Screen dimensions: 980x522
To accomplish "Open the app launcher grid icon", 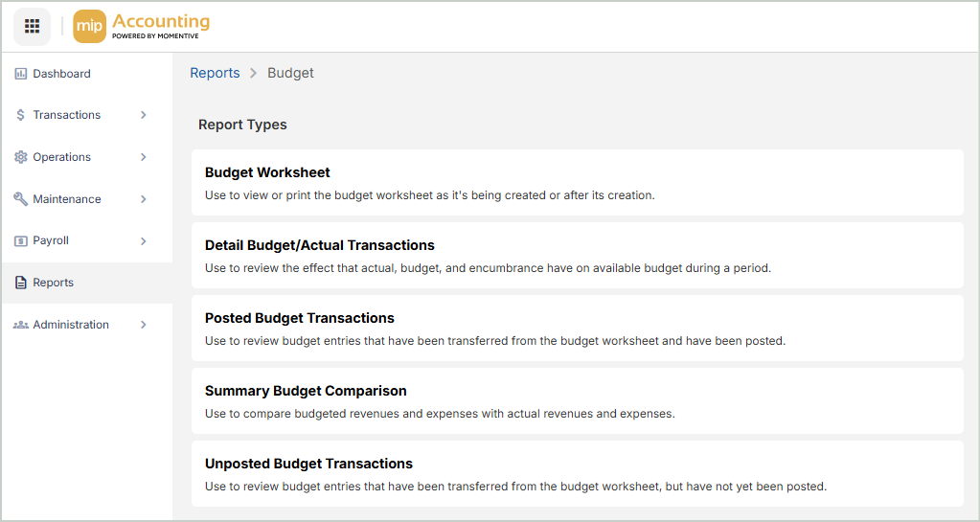I will [x=32, y=26].
